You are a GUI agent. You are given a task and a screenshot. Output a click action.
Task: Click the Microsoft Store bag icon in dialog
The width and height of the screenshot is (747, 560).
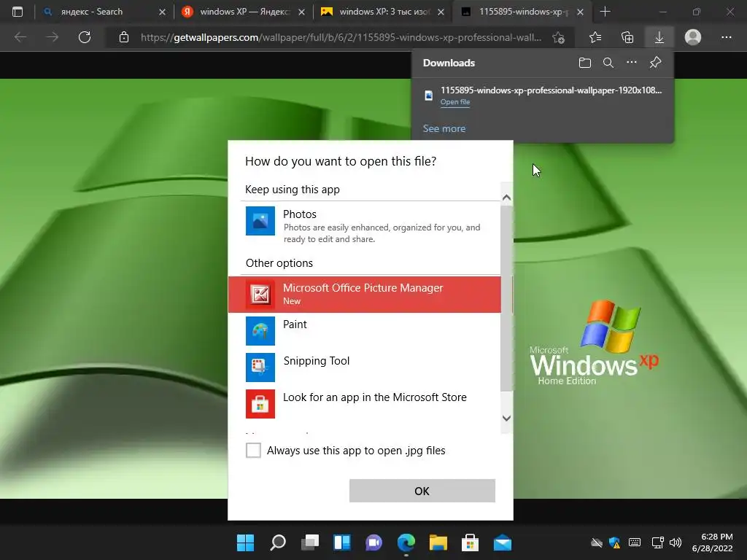point(260,404)
